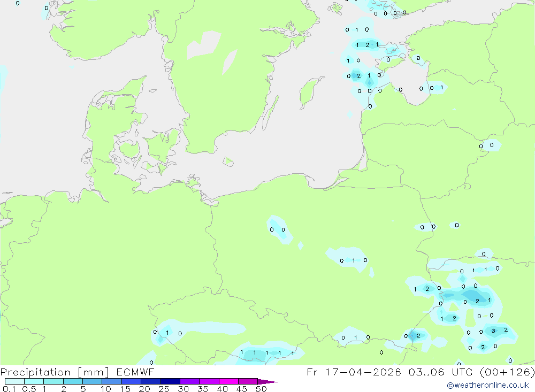The height and width of the screenshot is (392, 535).
Task: Click the '35' legend scale label
Action: point(203,389)
